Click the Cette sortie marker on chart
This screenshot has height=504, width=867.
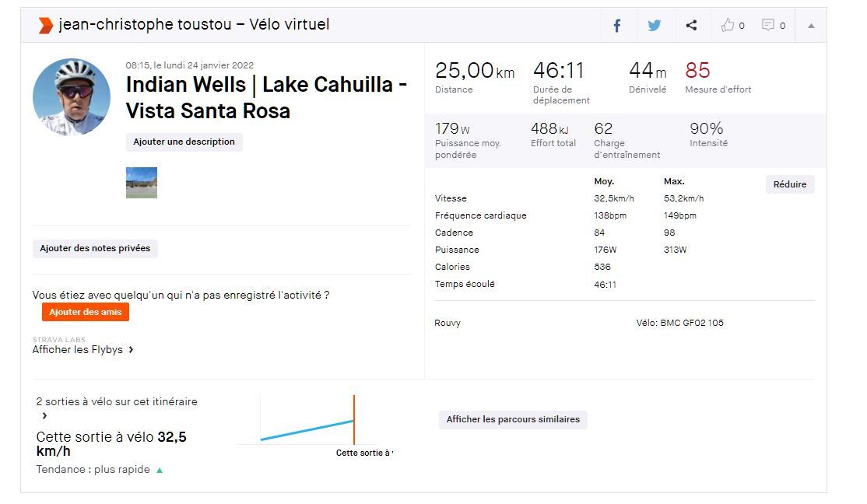point(354,421)
